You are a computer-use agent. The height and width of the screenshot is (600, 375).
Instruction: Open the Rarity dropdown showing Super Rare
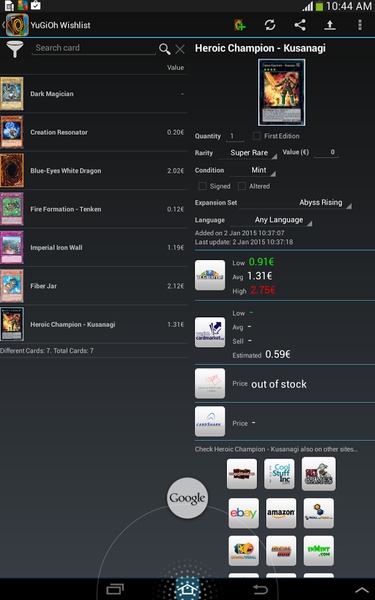[x=248, y=153]
